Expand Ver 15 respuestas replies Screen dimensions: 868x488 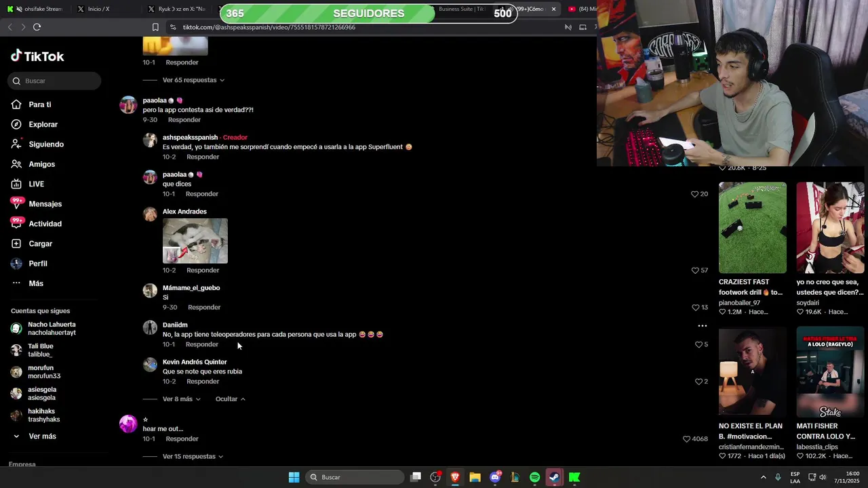[x=193, y=457]
